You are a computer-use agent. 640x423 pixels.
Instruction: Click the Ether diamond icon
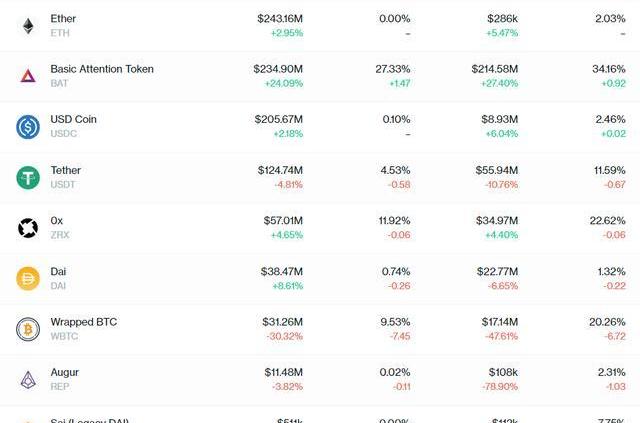tap(28, 26)
